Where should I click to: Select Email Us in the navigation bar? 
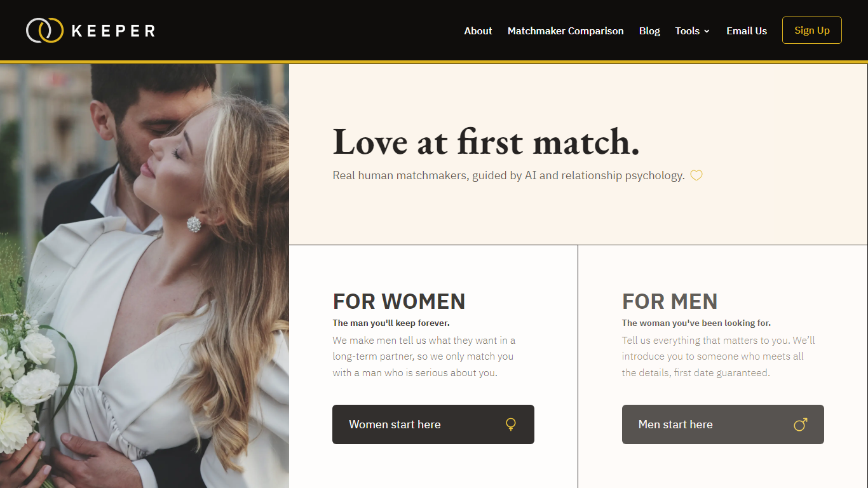pyautogui.click(x=747, y=30)
